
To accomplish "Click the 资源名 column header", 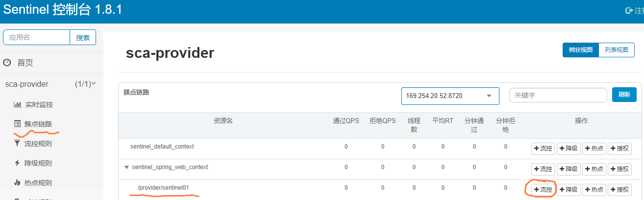I will [x=223, y=121].
